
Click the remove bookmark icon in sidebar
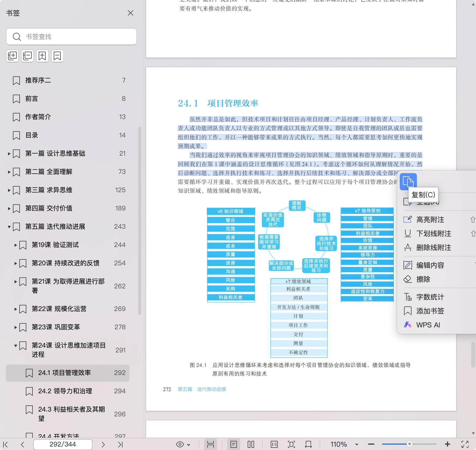pyautogui.click(x=57, y=56)
